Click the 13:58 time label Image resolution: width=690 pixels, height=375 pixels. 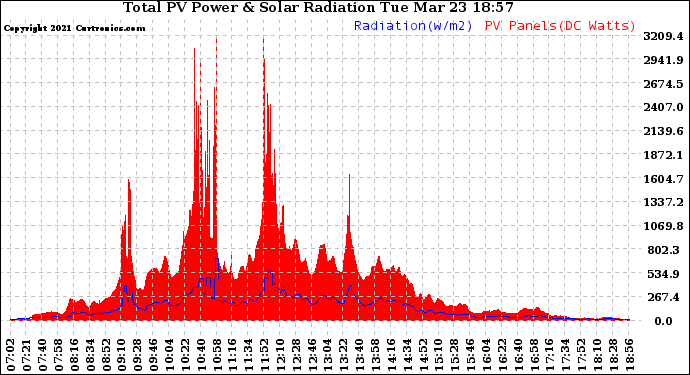(x=376, y=355)
